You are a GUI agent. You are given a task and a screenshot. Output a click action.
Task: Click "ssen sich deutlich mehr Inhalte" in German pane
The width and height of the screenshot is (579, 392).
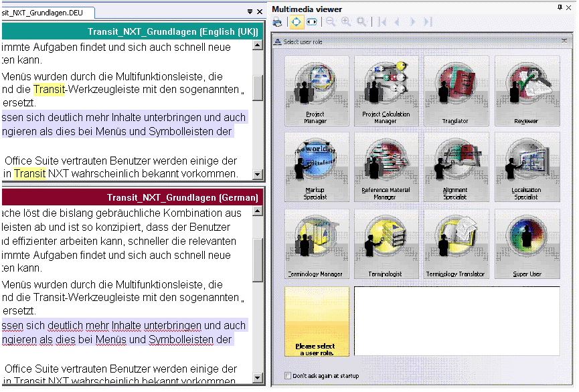click(72, 325)
